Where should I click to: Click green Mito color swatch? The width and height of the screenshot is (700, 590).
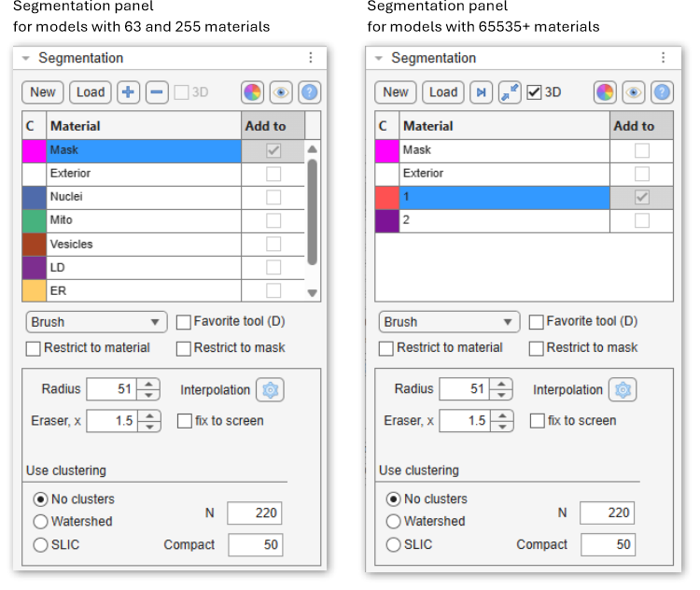coord(35,220)
